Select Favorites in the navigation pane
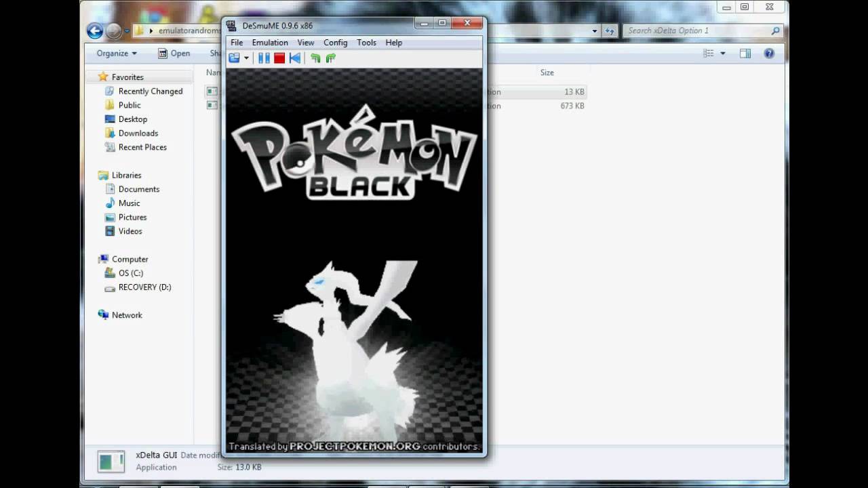This screenshot has height=488, width=868. point(127,77)
